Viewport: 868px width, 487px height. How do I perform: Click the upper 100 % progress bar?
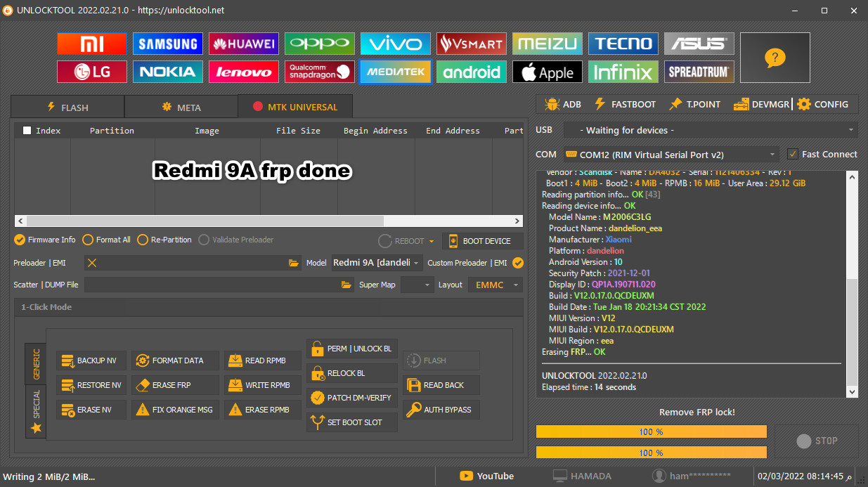coord(652,431)
